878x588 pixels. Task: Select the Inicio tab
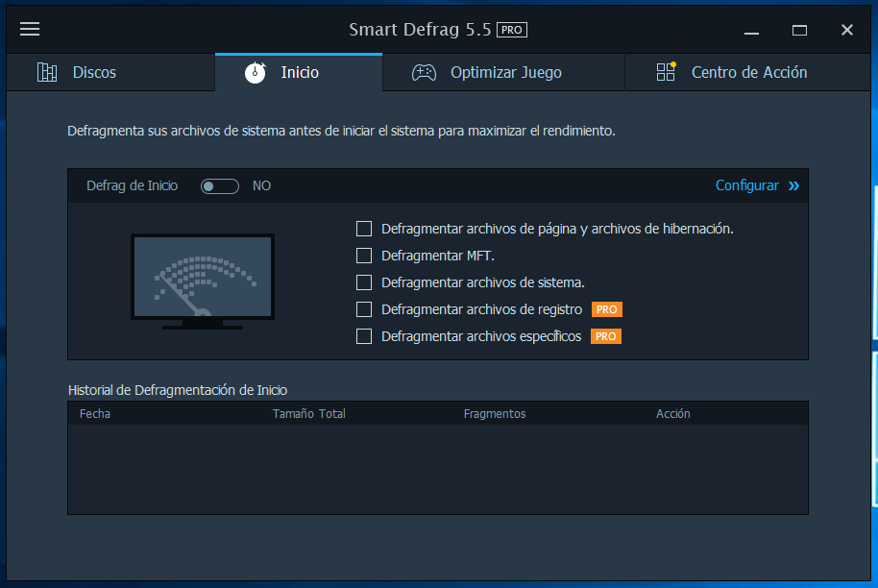click(299, 72)
